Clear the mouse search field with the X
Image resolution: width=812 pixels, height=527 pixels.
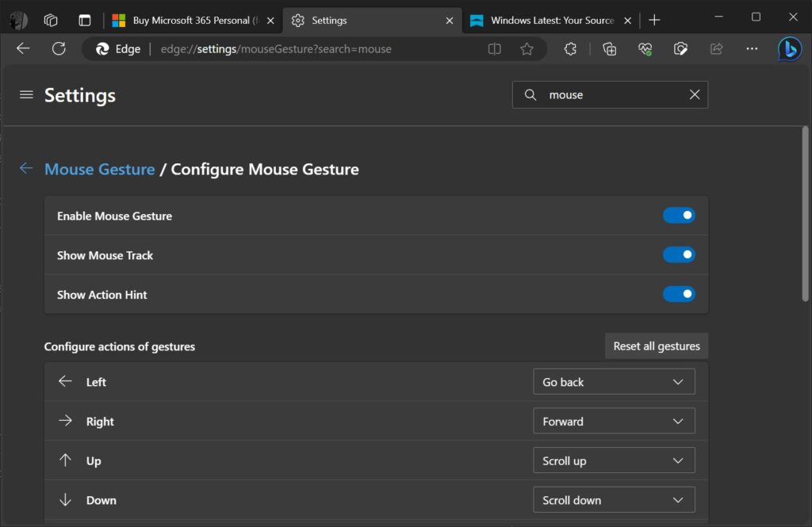[694, 94]
